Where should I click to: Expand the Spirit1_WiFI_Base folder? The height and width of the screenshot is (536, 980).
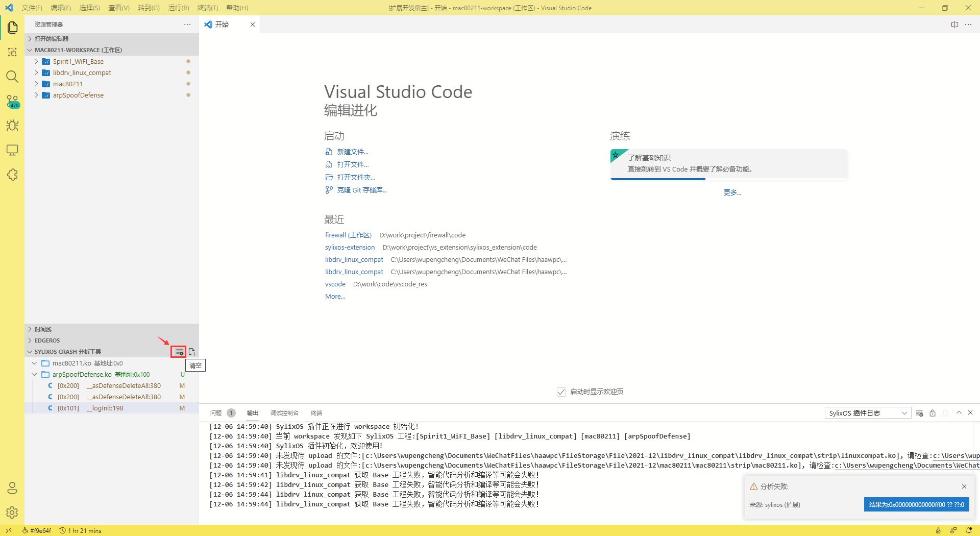pyautogui.click(x=112, y=61)
